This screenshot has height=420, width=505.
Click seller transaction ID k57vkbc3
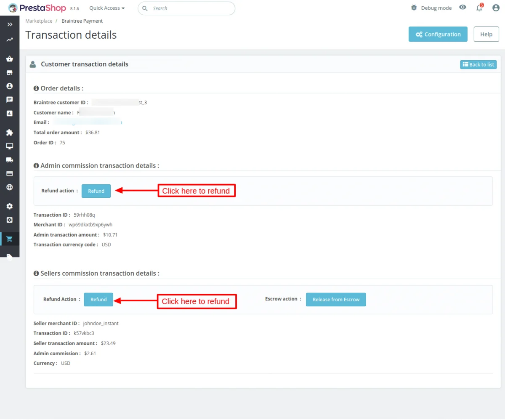(x=84, y=333)
